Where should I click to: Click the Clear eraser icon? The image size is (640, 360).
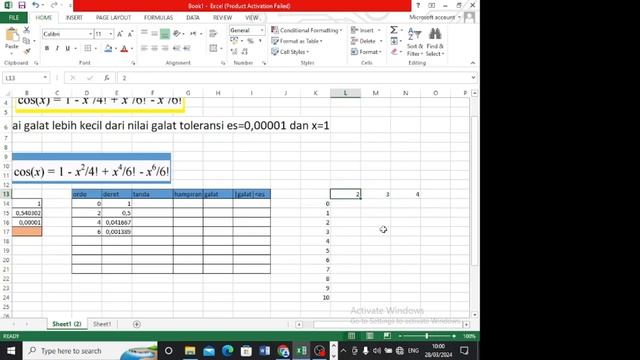pyautogui.click(x=394, y=52)
